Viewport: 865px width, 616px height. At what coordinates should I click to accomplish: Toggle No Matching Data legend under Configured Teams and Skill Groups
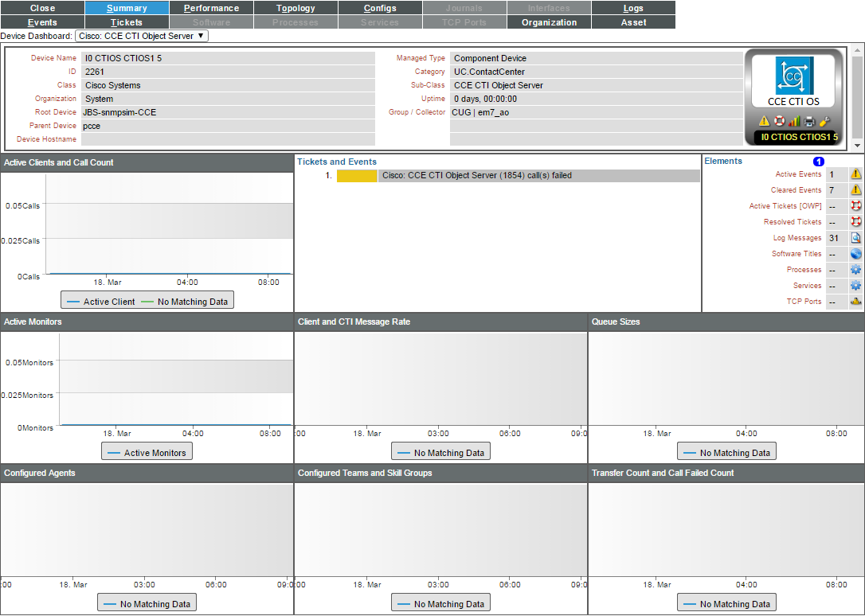440,604
